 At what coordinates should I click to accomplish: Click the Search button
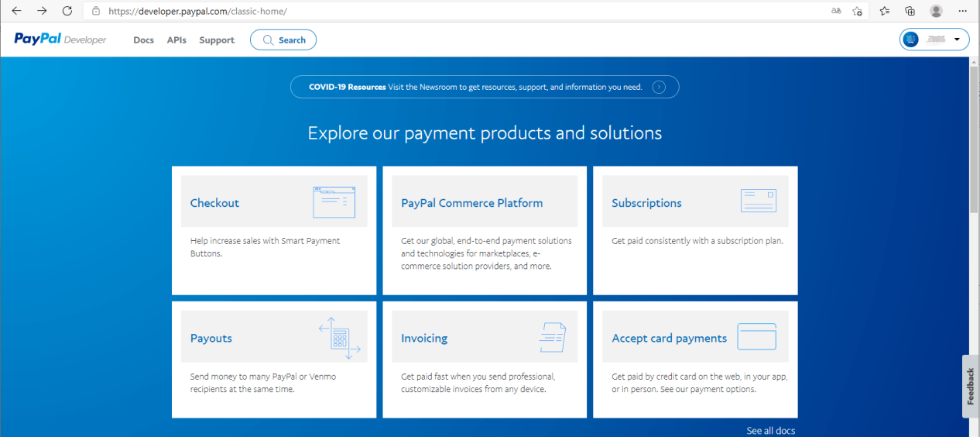pyautogui.click(x=283, y=40)
